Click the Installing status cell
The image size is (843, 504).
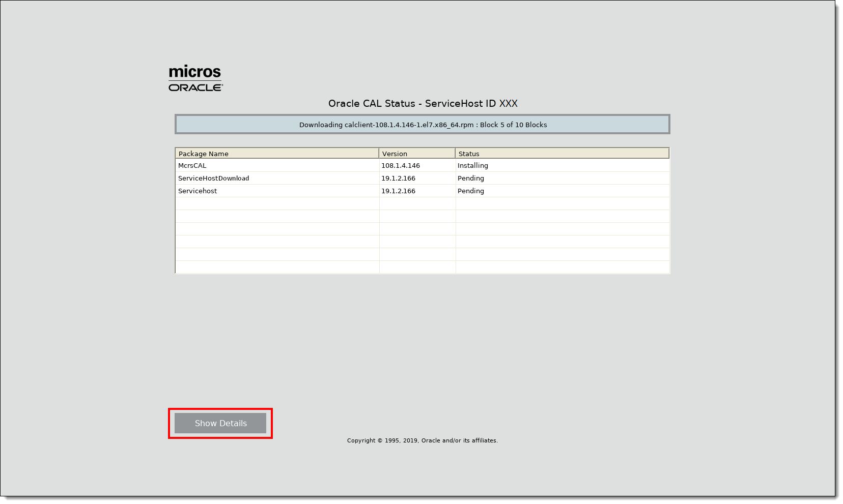tap(472, 166)
